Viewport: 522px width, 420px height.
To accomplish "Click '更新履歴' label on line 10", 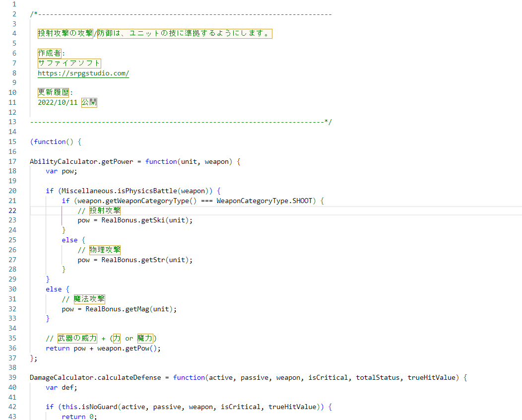I will (x=53, y=92).
